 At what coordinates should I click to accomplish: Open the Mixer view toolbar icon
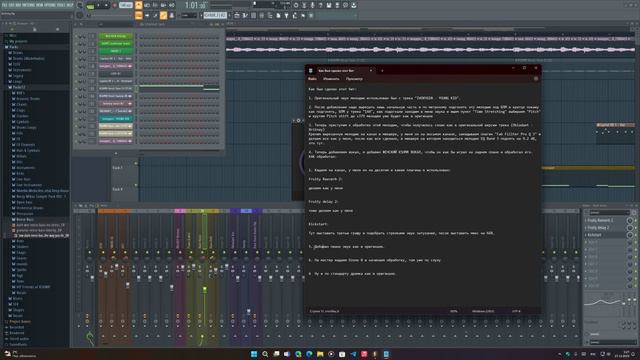(262, 16)
